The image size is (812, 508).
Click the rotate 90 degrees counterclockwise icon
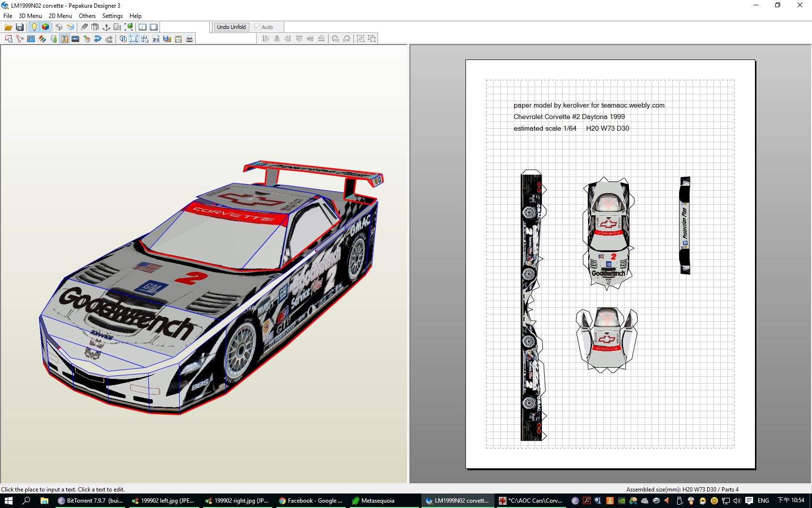click(335, 39)
